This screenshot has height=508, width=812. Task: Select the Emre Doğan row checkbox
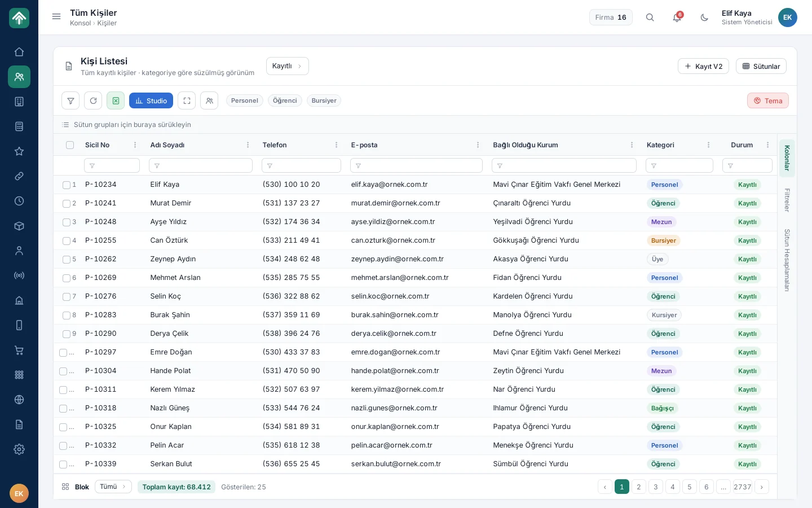(x=63, y=352)
